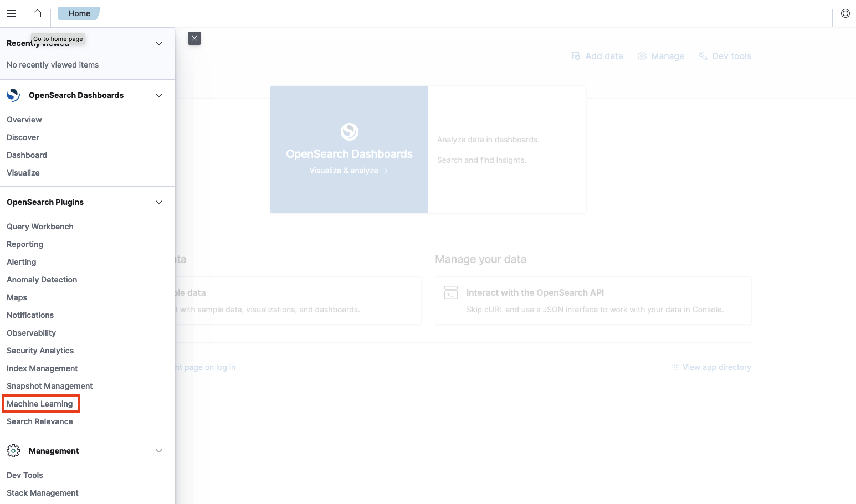Click the OpenSearch Dashboards logo in sidebar
This screenshot has height=504, width=856.
tap(13, 95)
